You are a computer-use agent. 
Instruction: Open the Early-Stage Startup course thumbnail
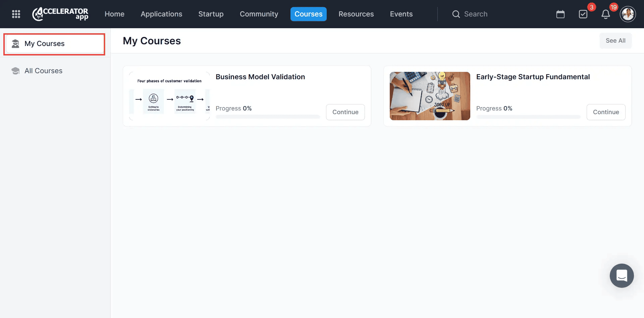pos(430,96)
